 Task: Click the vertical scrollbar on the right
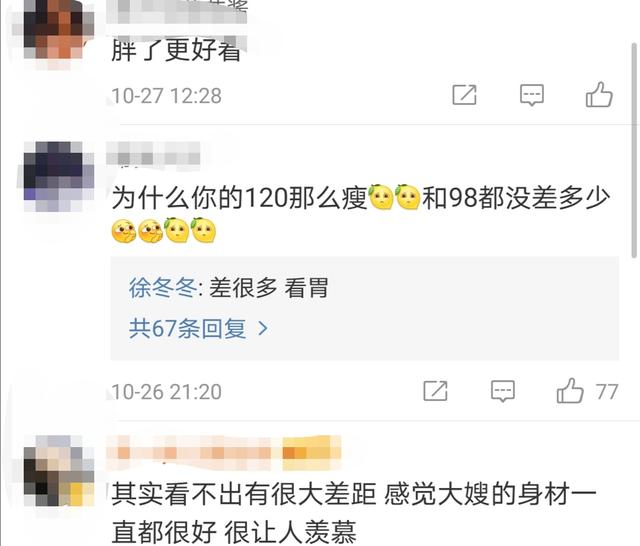634,150
